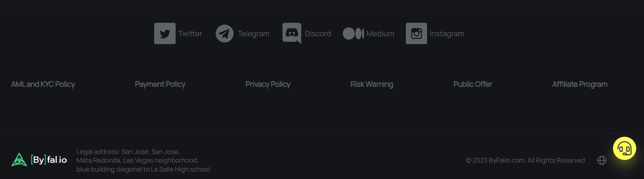Screen dimensions: 644x179
Task: Open the Telegram paper plane icon
Action: (x=224, y=34)
